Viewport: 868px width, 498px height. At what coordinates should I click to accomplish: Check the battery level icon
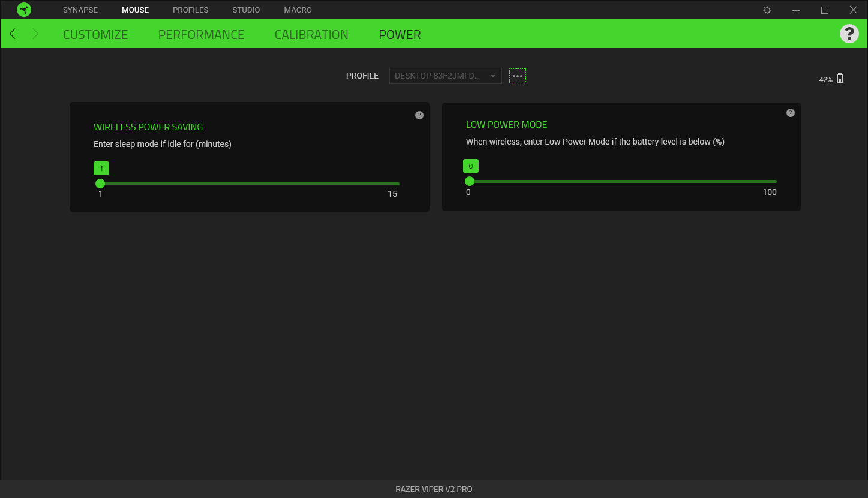point(840,79)
